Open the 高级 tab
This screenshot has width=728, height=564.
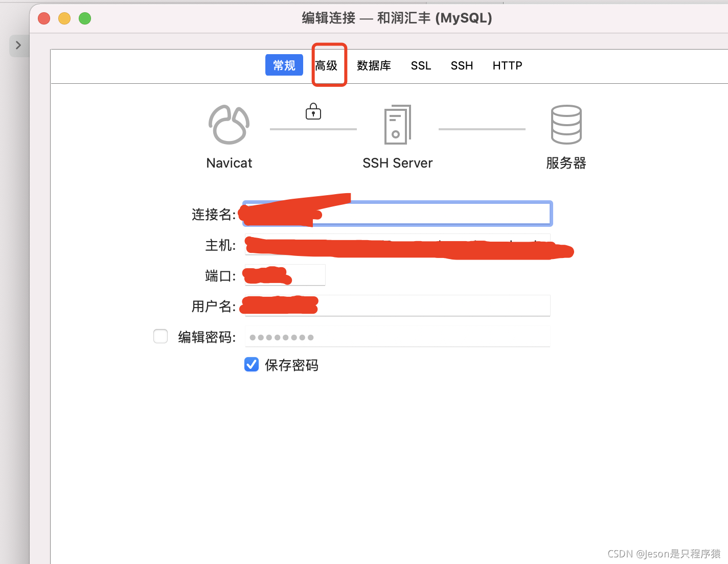(x=326, y=65)
